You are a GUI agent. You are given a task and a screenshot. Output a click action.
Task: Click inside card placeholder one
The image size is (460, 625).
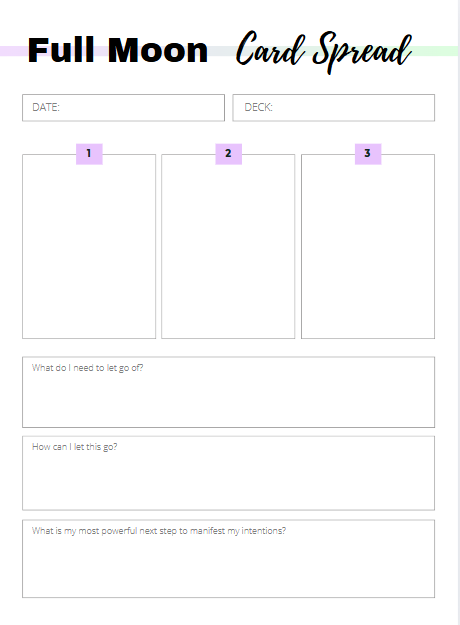coord(89,251)
